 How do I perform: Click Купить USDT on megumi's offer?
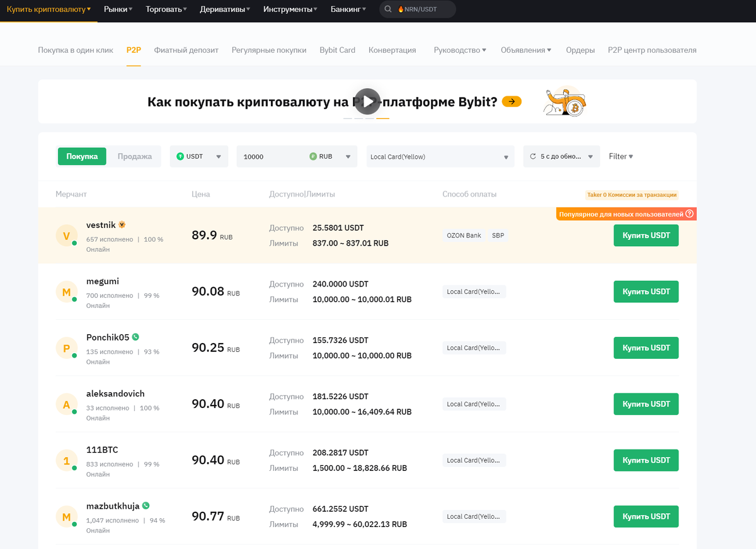(646, 291)
